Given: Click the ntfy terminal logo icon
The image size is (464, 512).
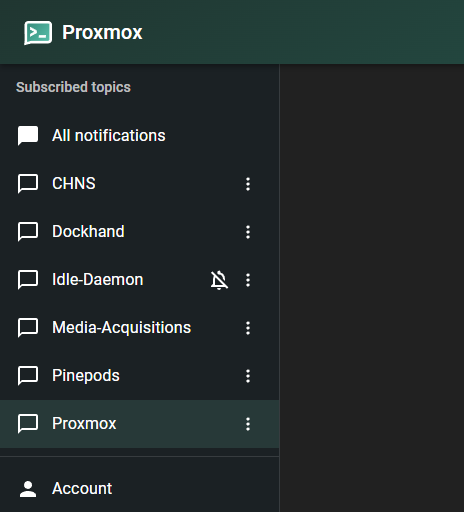Looking at the screenshot, I should pyautogui.click(x=38, y=33).
